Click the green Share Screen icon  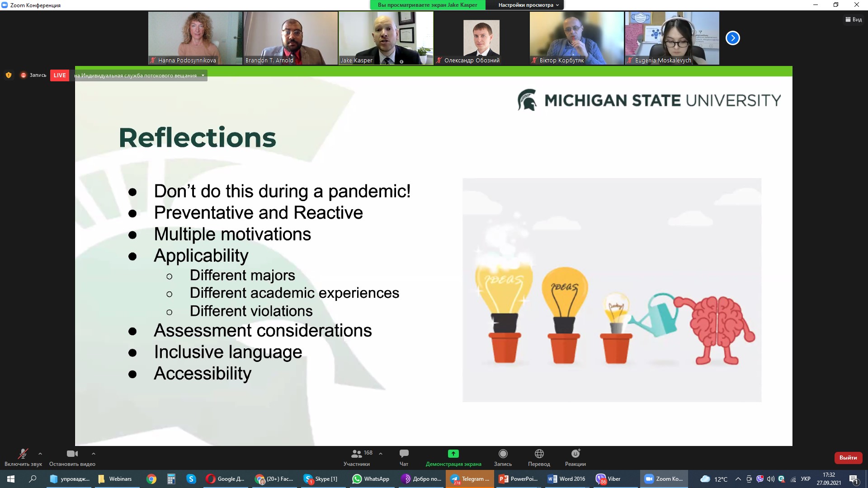(x=453, y=454)
